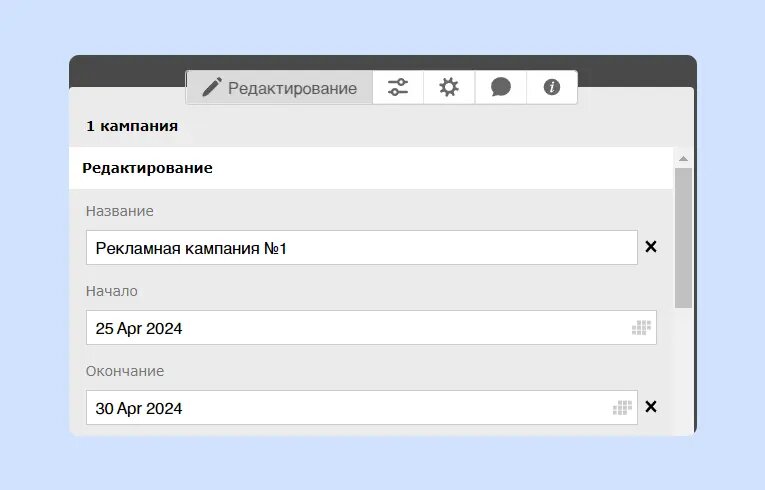Open calendar picker for end date
Viewport: 765px width, 490px height.
[x=622, y=408]
